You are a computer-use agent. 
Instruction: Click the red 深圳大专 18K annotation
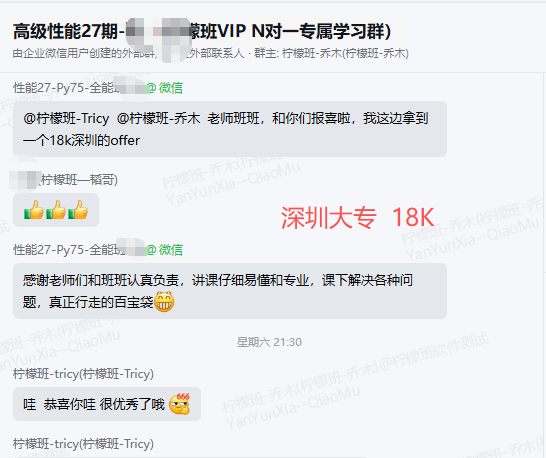358,218
